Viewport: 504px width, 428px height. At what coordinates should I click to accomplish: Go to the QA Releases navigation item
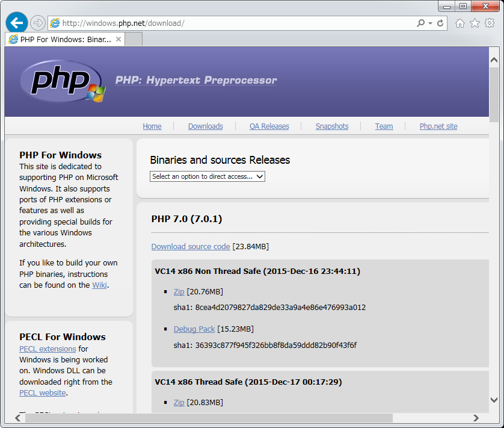coord(269,126)
